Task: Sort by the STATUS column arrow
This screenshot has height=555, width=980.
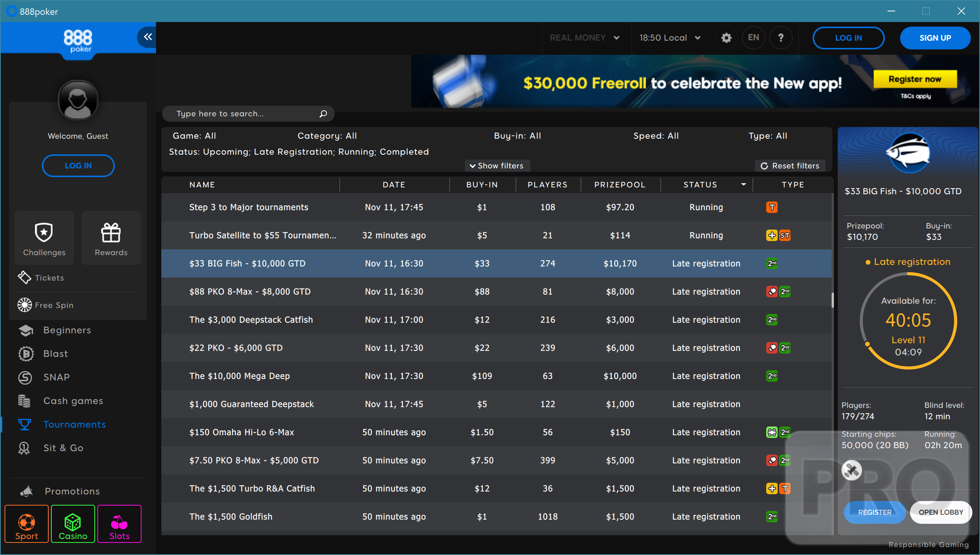Action: [743, 184]
